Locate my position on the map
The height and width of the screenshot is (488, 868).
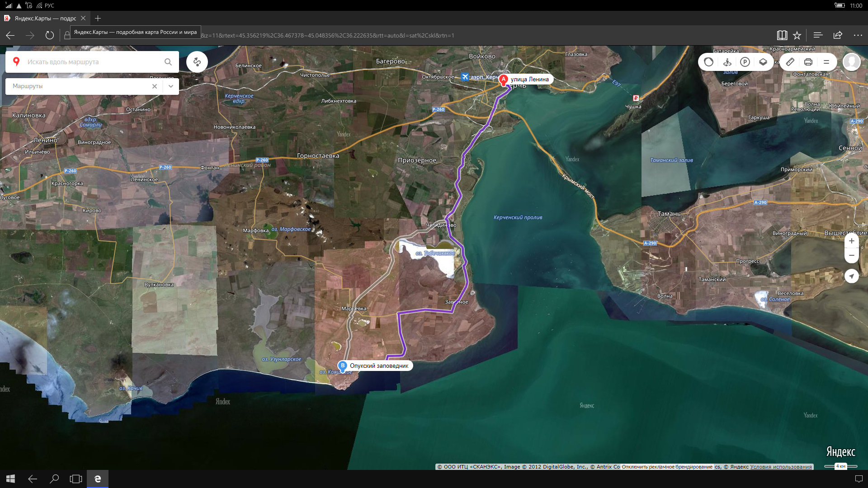pyautogui.click(x=852, y=276)
